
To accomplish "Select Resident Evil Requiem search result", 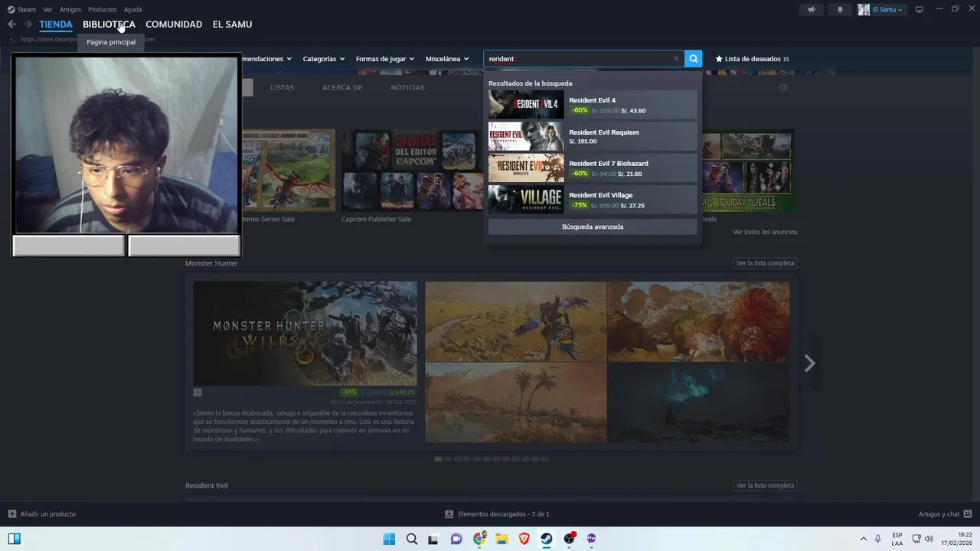I will (x=593, y=136).
